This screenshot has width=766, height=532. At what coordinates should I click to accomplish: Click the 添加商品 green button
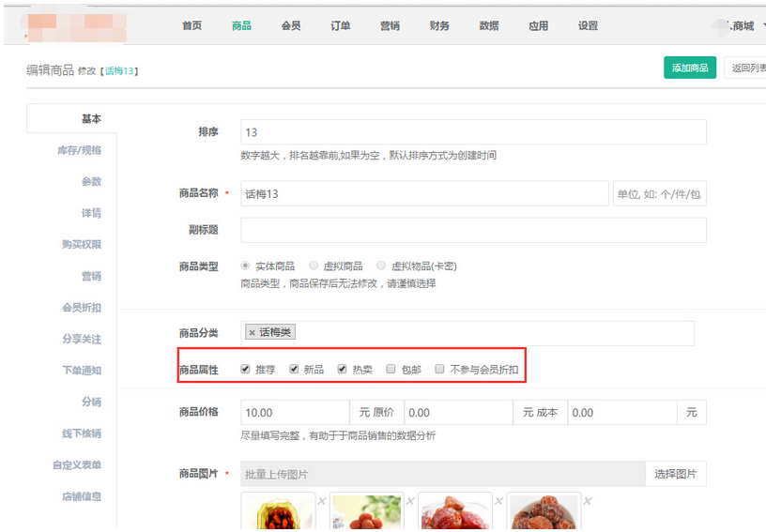point(690,68)
